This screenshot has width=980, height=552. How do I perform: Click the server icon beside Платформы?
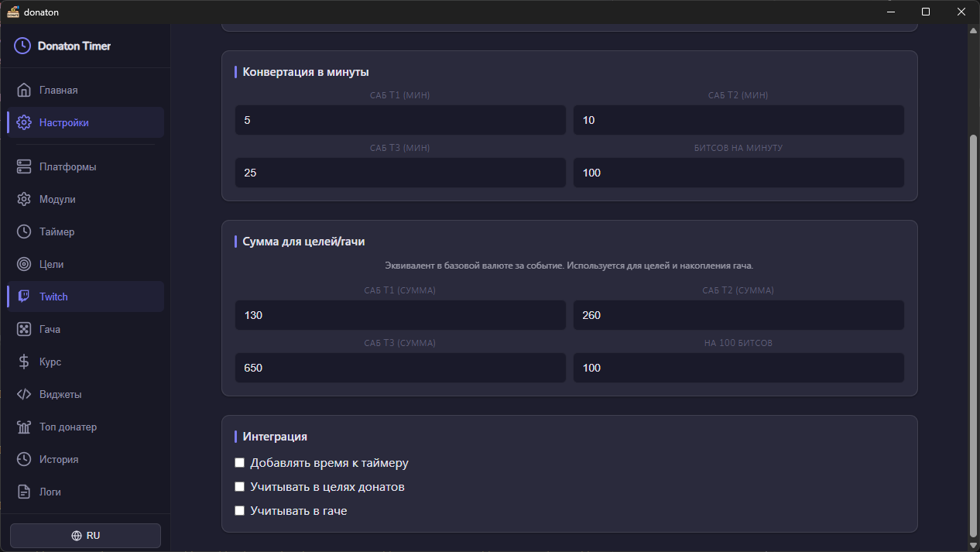pos(24,166)
